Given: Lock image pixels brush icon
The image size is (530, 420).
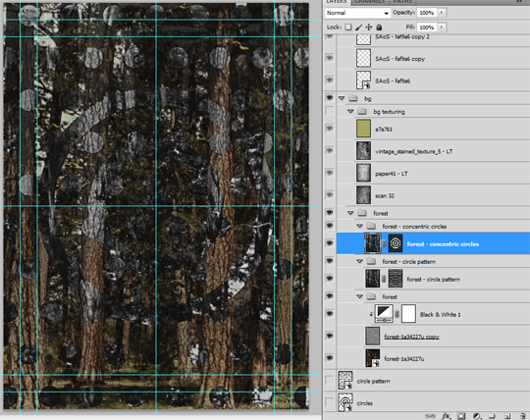Looking at the screenshot, I should pyautogui.click(x=358, y=27).
